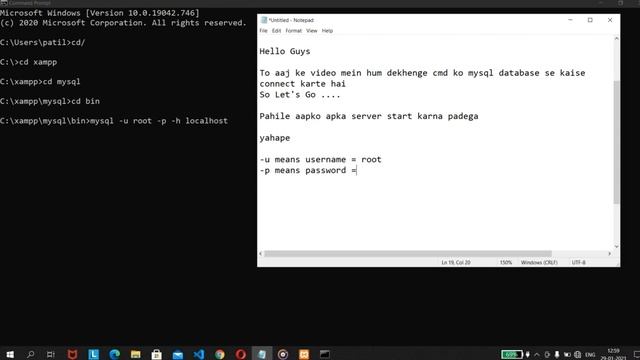
Task: Open the blue L app in taskbar
Action: tap(93, 354)
